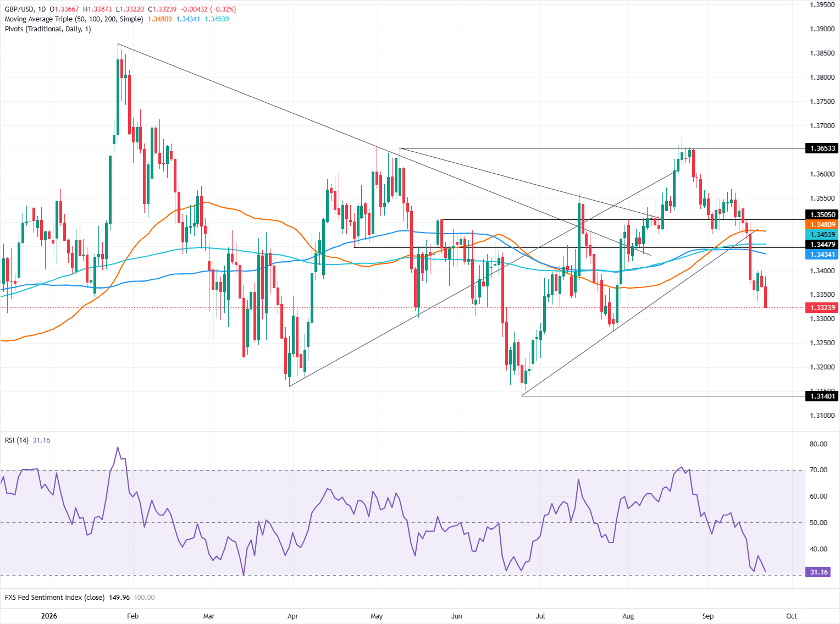Click the 1.35050 horizontal line price label
Viewport: 840px width, 624px height.
822,215
